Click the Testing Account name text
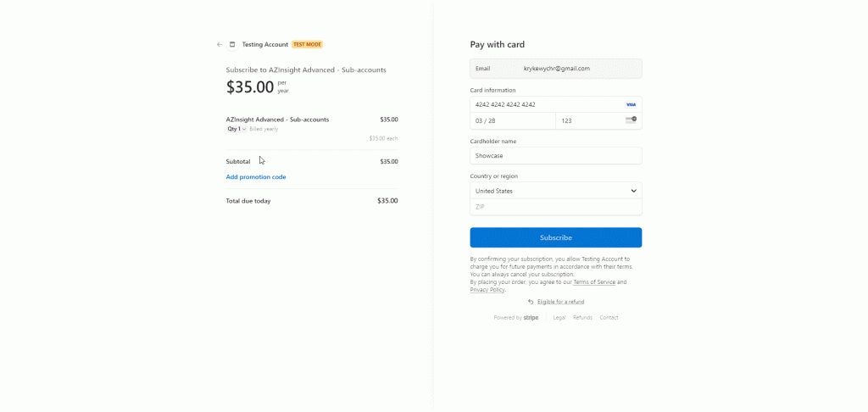The image size is (868, 412). pos(265,44)
